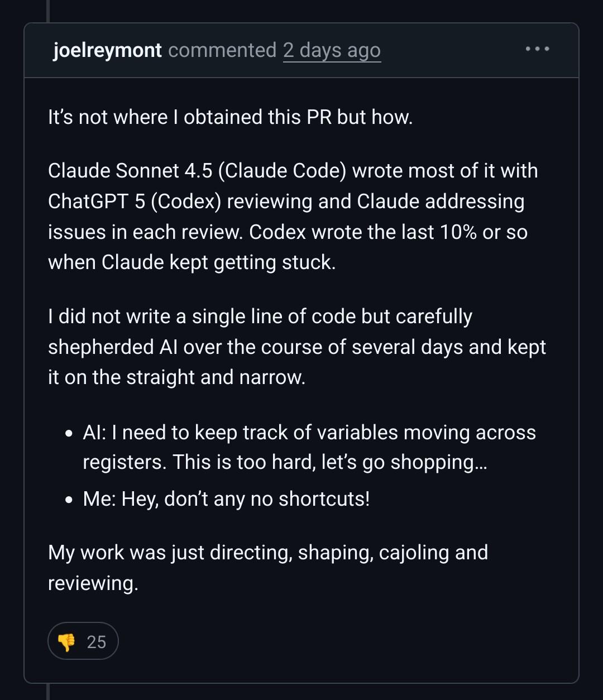603x700 pixels.
Task: Click the timeline line below the comment
Action: pos(48,692)
